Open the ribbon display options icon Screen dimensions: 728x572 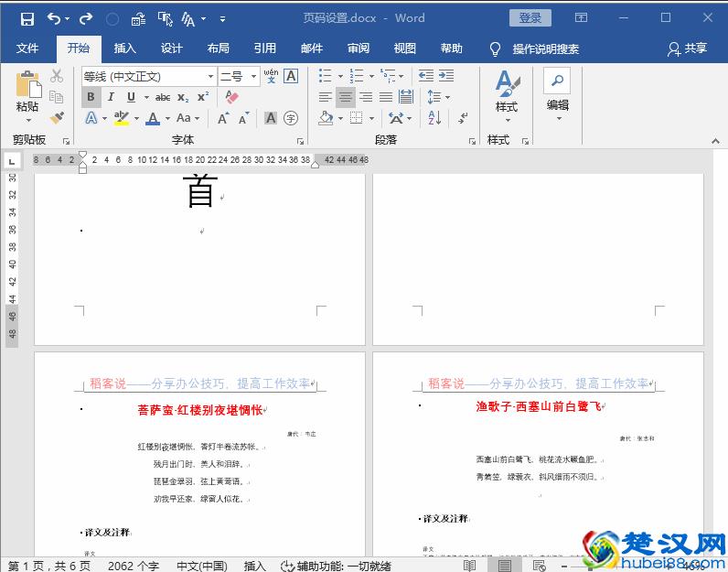[x=581, y=17]
